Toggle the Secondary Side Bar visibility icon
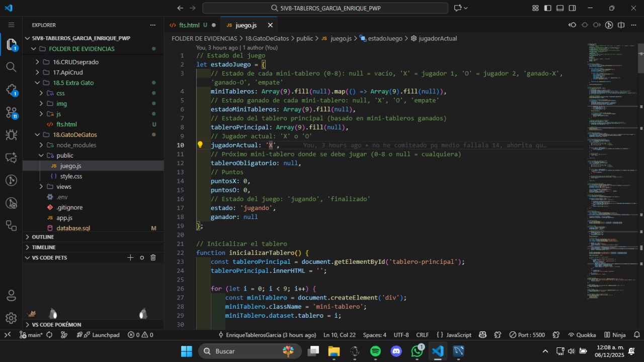 pyautogui.click(x=572, y=8)
